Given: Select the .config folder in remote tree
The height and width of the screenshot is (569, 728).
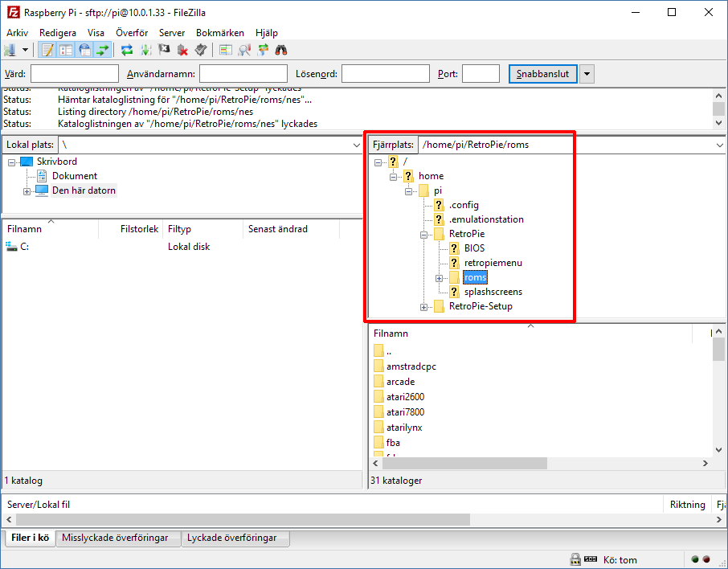Looking at the screenshot, I should 464,205.
